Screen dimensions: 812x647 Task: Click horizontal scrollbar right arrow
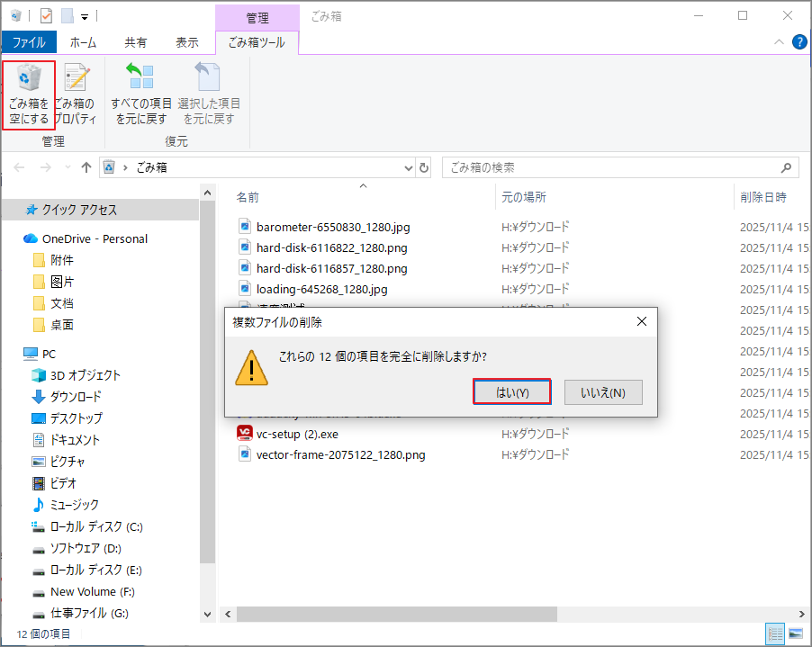click(801, 614)
